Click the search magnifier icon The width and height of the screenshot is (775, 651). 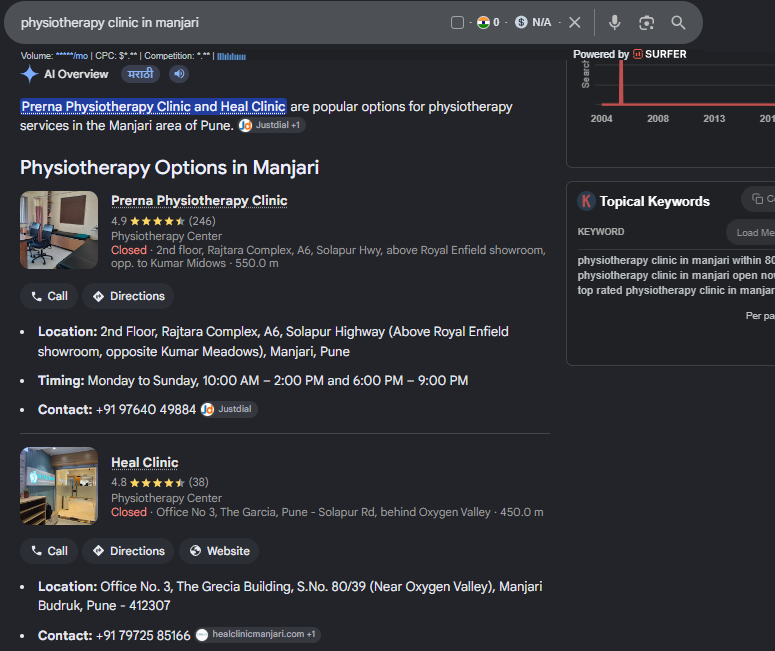point(678,23)
